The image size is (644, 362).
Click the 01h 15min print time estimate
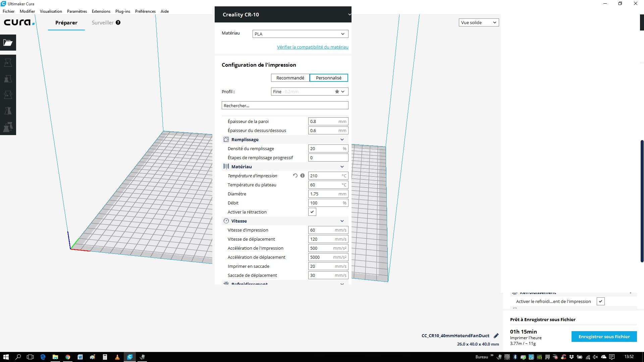click(x=524, y=331)
